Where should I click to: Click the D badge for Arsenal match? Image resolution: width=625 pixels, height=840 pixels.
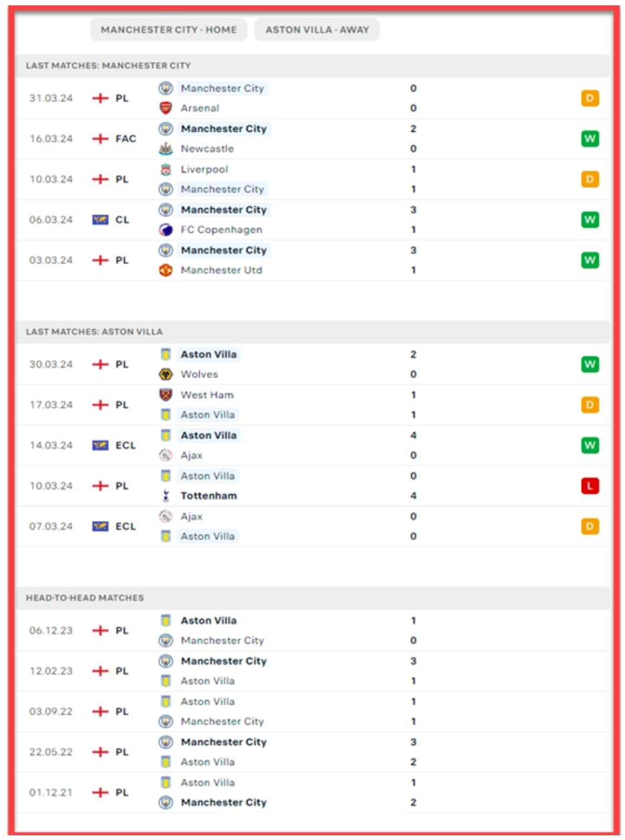[590, 98]
